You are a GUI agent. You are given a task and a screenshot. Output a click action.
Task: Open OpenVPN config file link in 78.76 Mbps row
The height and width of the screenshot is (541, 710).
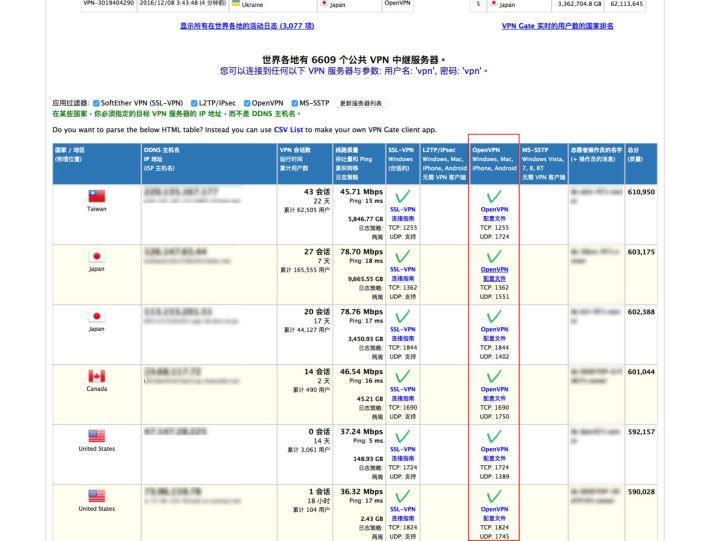494,334
